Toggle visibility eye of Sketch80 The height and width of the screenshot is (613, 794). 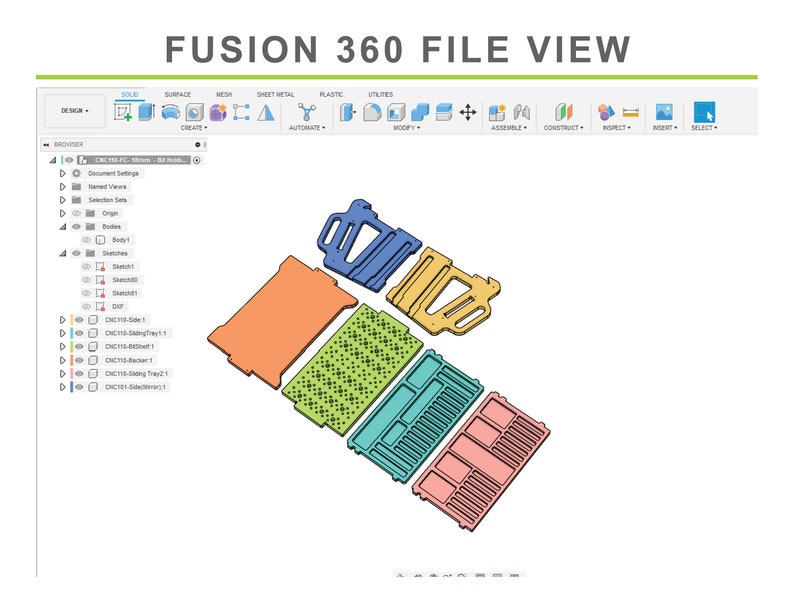tap(87, 280)
